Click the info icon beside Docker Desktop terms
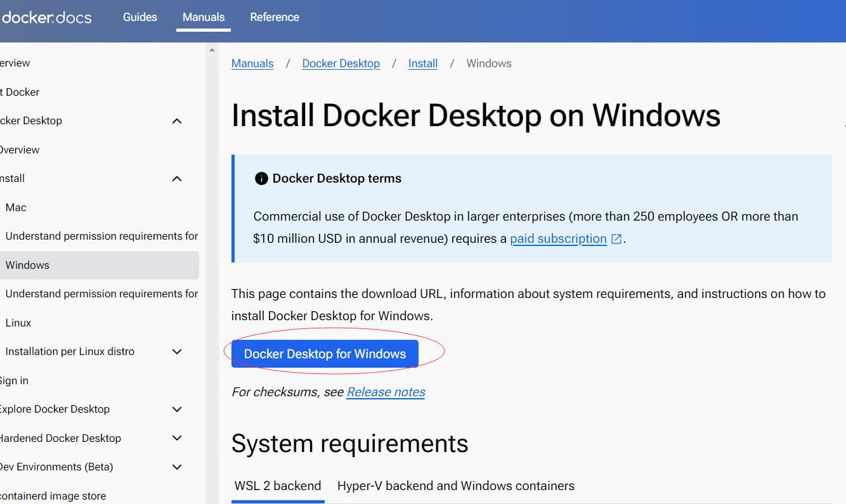 tap(261, 179)
